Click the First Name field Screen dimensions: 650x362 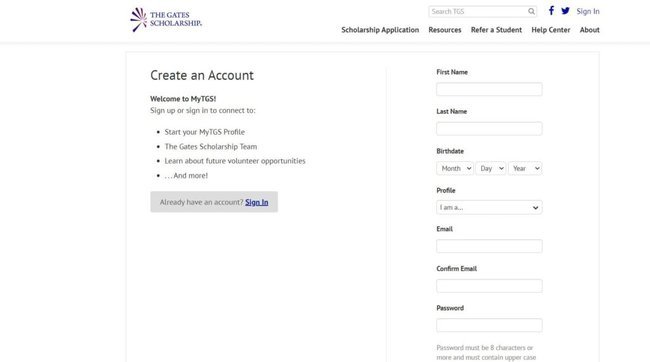click(x=489, y=89)
